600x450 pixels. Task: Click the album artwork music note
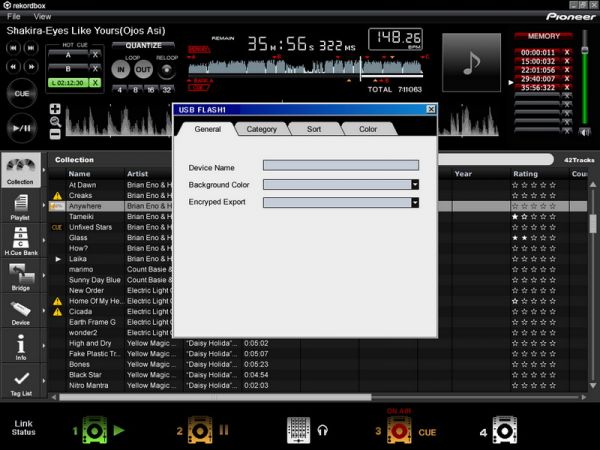coord(471,62)
